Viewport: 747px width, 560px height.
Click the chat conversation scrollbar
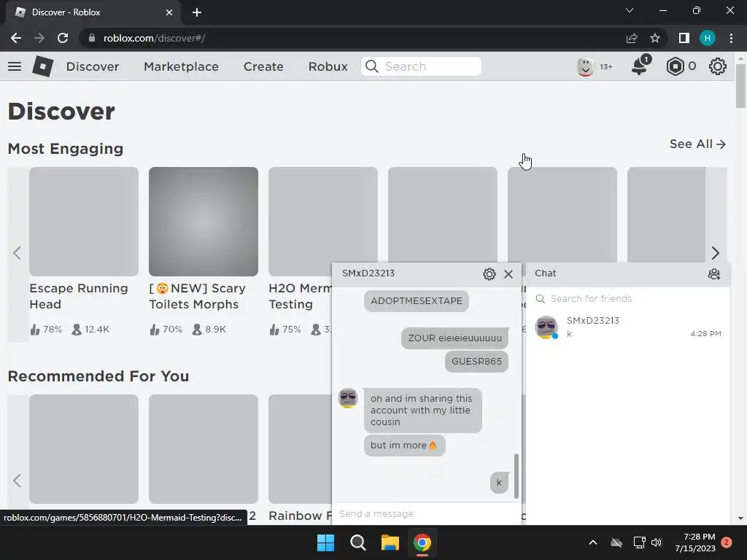coord(516,476)
